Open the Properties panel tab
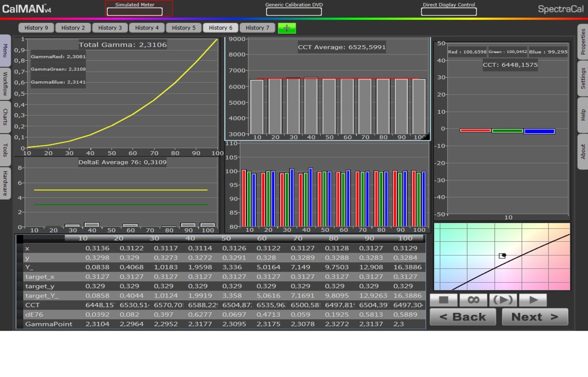588x377 pixels. click(x=582, y=41)
